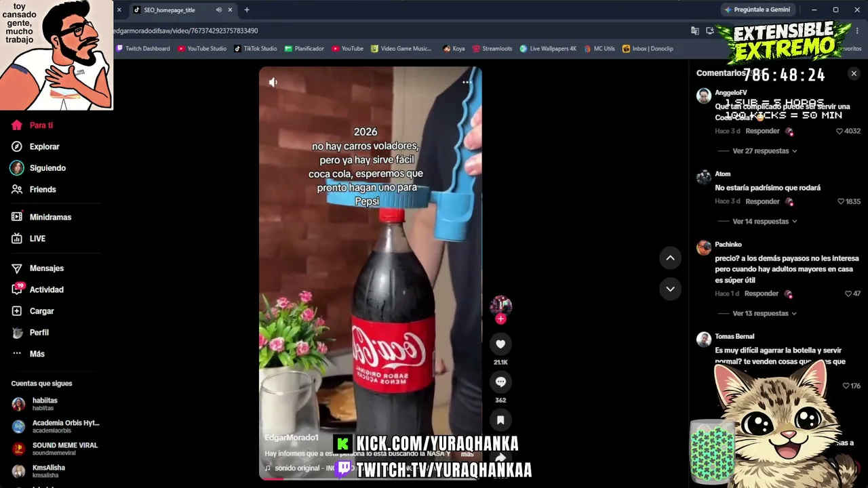This screenshot has height=488, width=868.
Task: Like Pachinko's comment (47 likes)
Action: 848,294
